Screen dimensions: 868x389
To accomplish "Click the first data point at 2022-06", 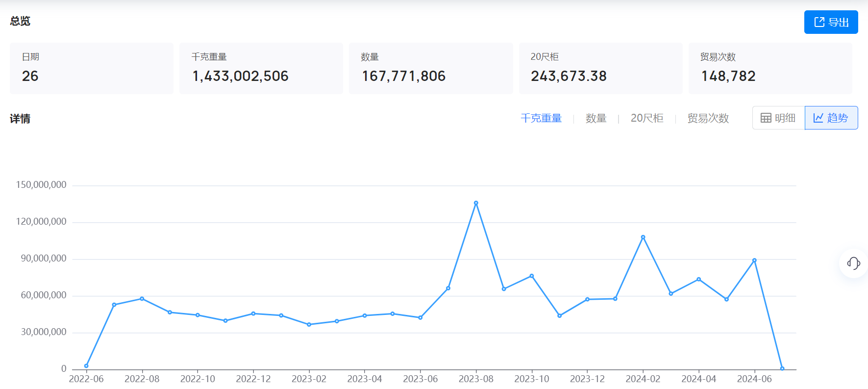I will click(x=86, y=366).
